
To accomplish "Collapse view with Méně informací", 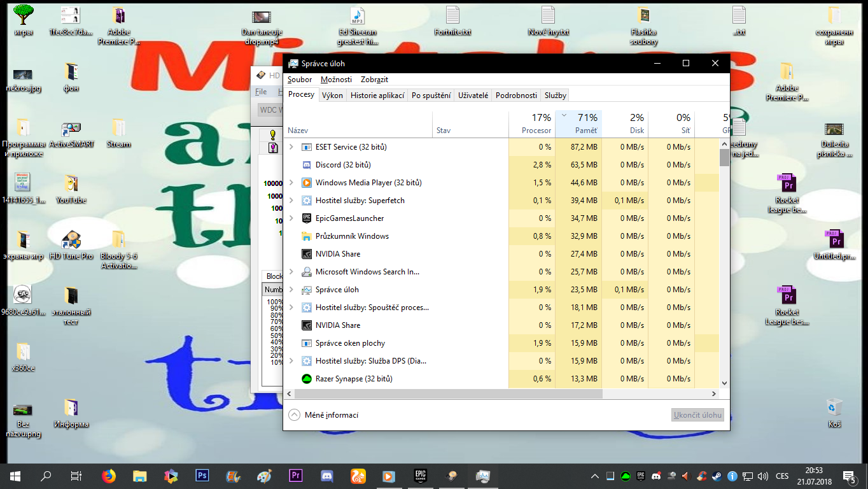I will [x=324, y=415].
